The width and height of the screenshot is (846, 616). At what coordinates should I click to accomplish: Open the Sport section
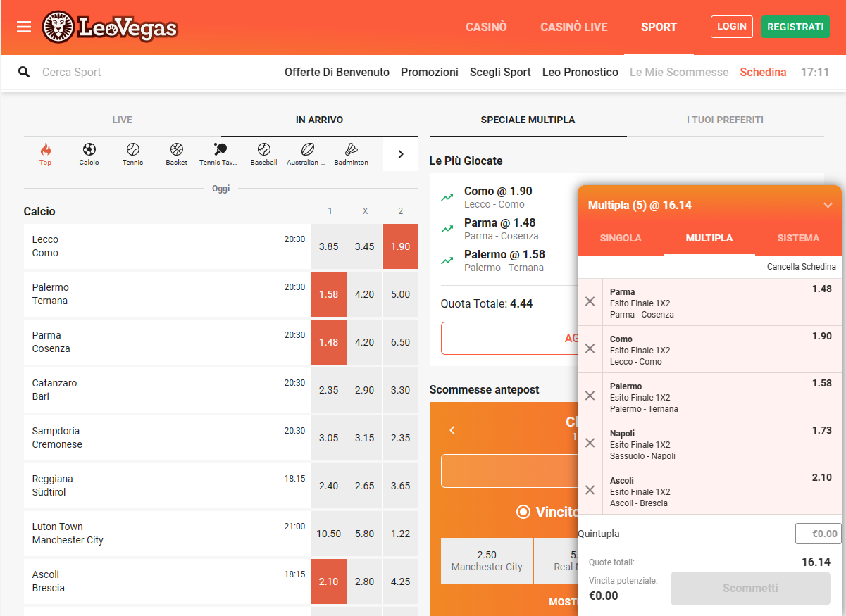(x=659, y=27)
